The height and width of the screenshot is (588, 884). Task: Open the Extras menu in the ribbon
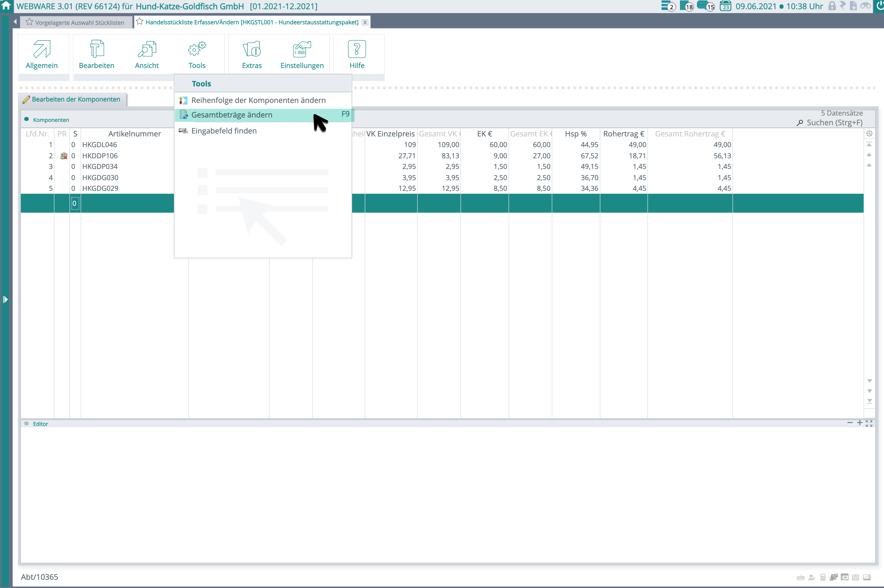252,54
